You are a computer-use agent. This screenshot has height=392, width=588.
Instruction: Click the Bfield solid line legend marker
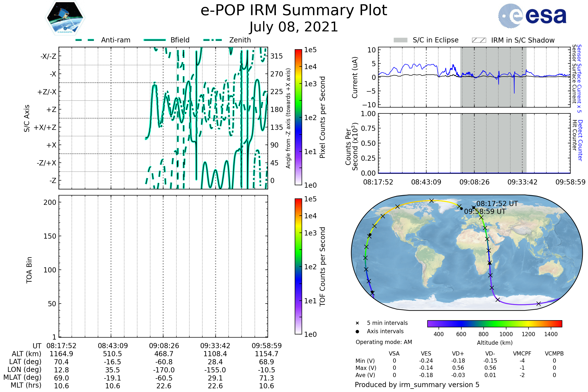pyautogui.click(x=155, y=40)
